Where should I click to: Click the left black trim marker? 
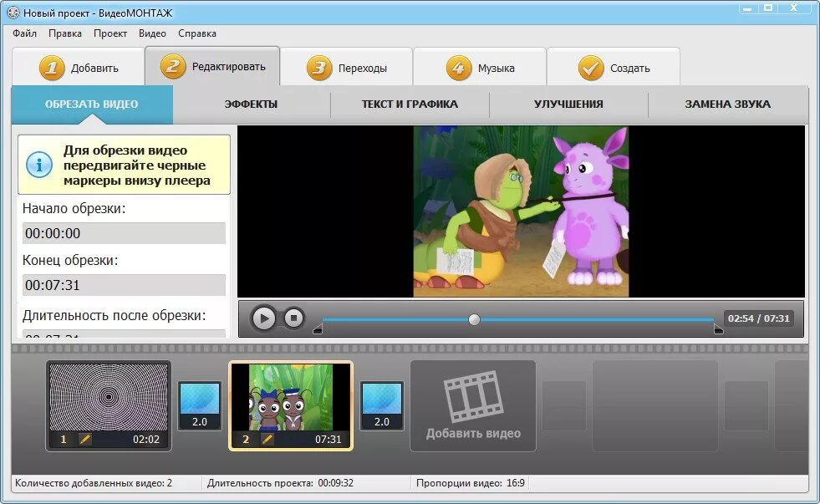tap(318, 328)
